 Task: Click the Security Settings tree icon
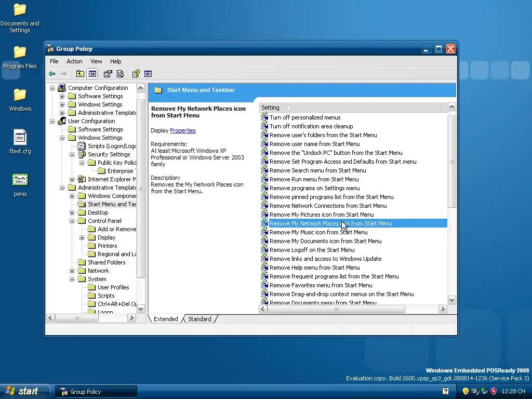click(82, 154)
